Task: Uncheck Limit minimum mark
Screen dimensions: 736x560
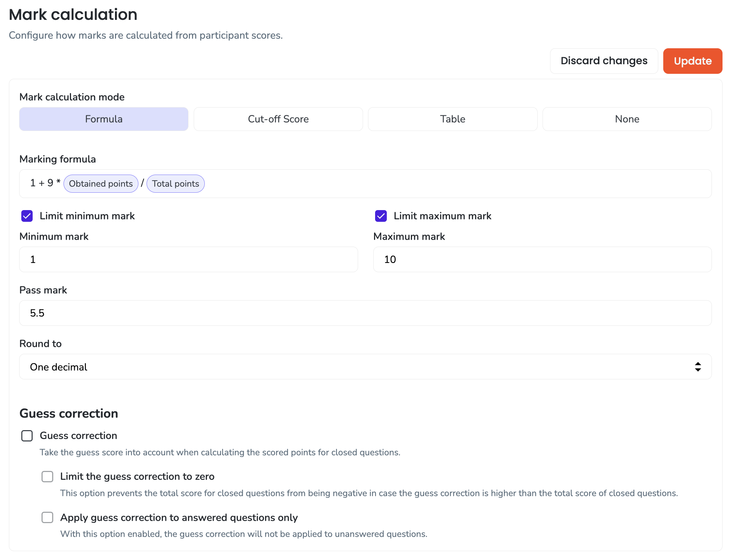Action: tap(27, 216)
